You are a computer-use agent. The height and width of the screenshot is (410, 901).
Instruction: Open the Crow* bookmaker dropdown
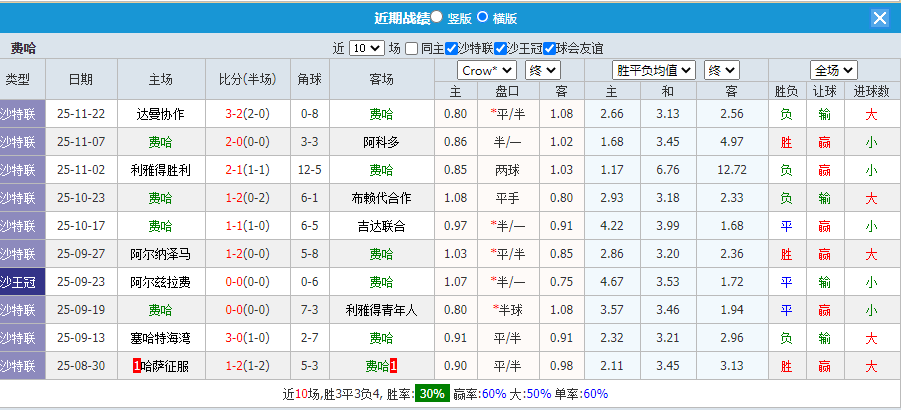487,70
